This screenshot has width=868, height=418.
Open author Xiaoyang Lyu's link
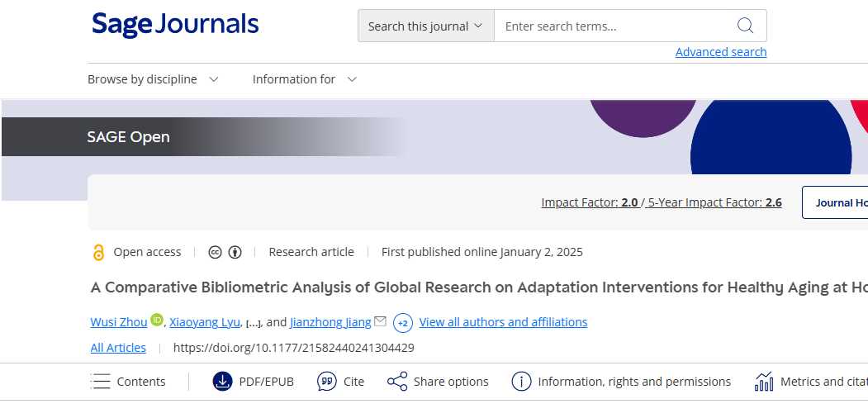(204, 322)
